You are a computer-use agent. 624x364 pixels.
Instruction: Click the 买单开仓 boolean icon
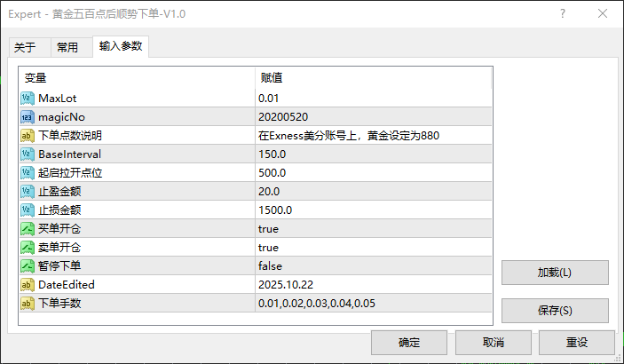[x=27, y=228]
